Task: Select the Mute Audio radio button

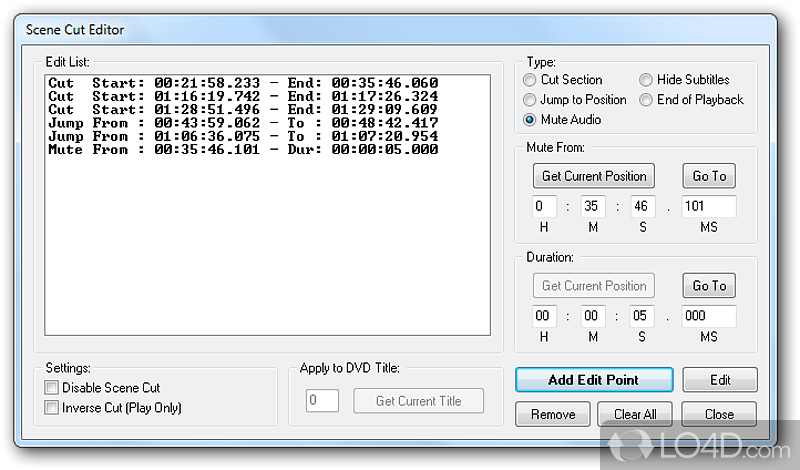Action: tap(530, 120)
